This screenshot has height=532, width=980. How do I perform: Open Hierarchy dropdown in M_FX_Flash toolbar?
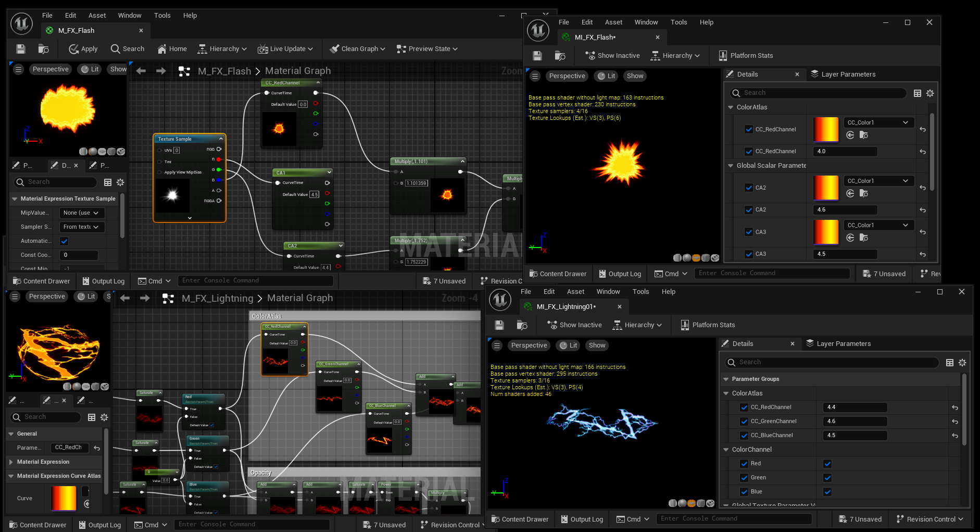[x=222, y=49]
